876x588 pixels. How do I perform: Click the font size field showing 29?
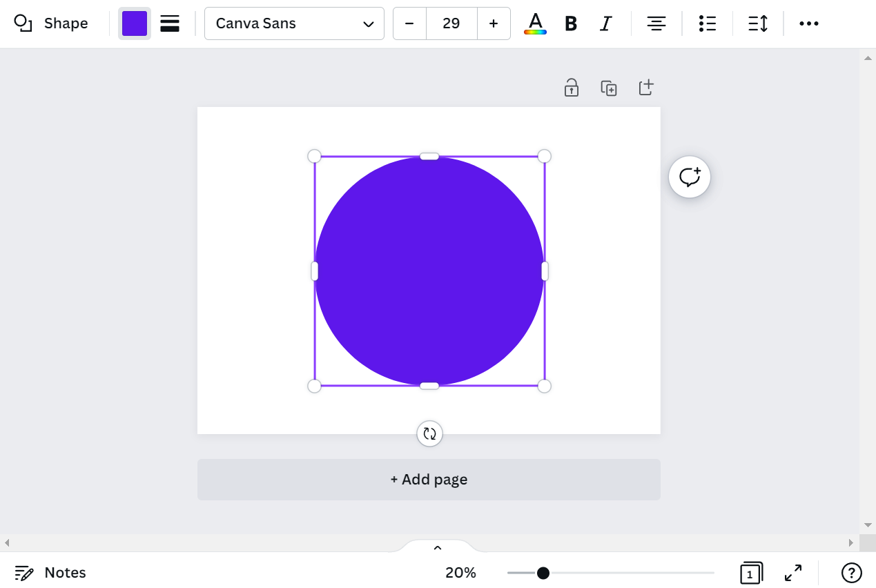click(451, 23)
